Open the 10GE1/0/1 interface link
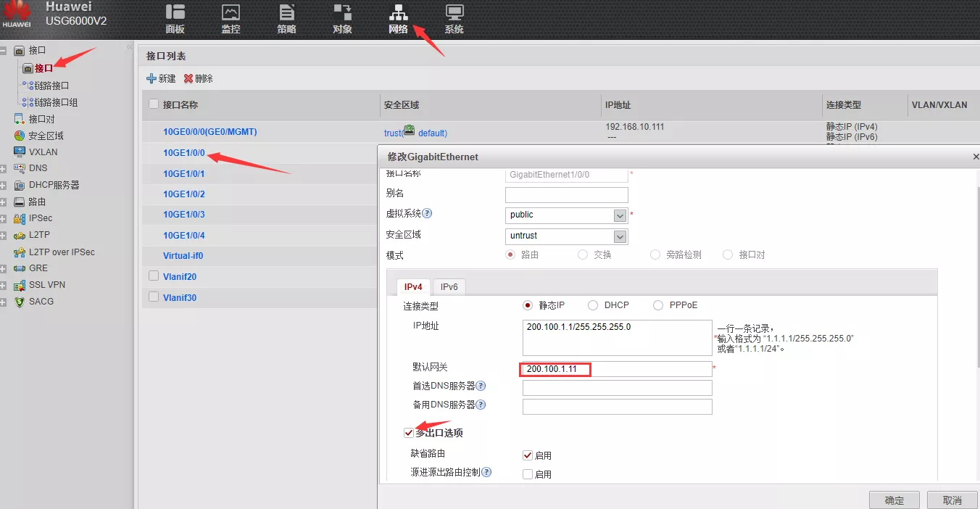Viewport: 980px width, 509px height. pos(184,174)
